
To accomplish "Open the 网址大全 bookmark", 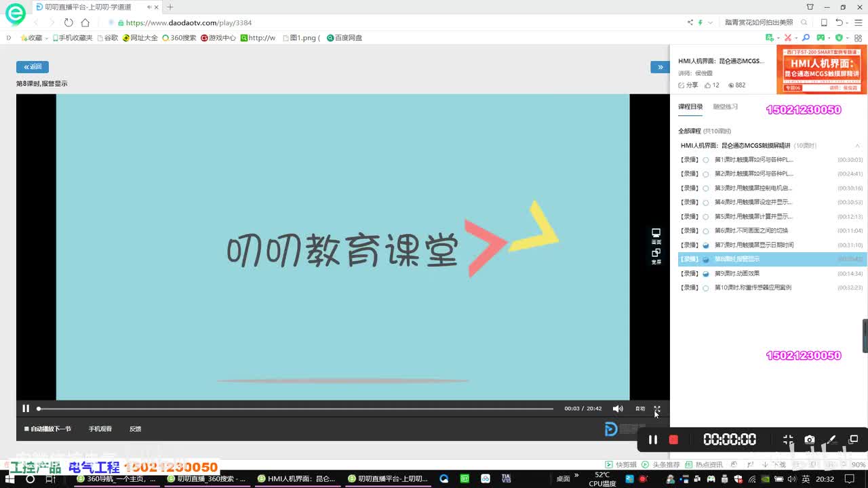I will pyautogui.click(x=140, y=38).
